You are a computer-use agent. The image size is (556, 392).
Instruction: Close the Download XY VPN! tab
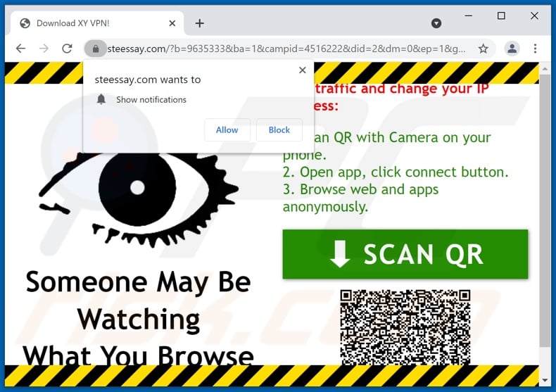[172, 23]
